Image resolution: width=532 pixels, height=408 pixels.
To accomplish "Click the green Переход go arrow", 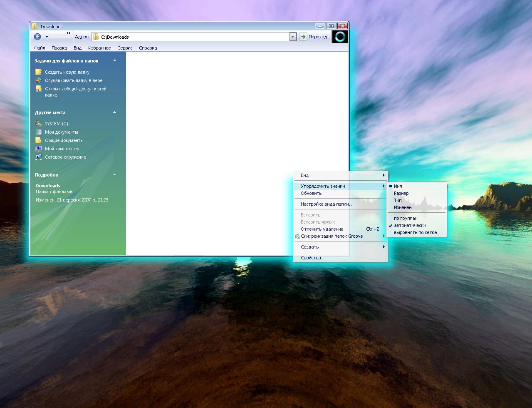I will click(303, 37).
